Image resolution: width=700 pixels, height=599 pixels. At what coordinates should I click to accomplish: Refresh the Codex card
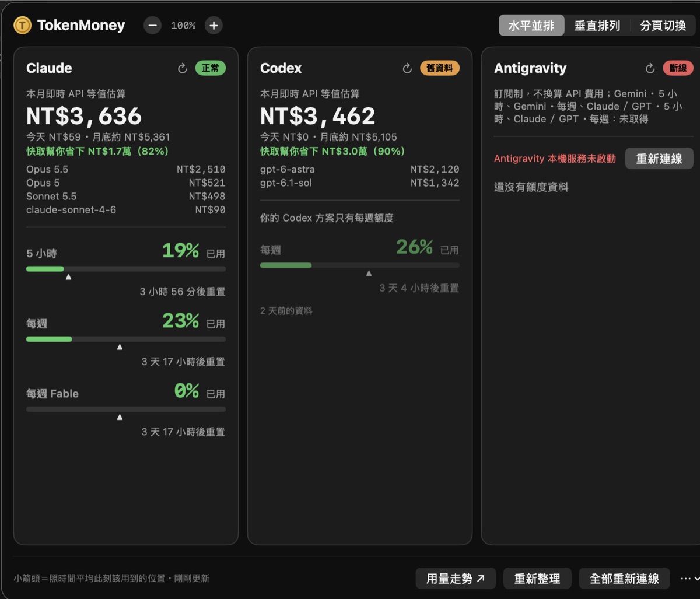pyautogui.click(x=407, y=68)
